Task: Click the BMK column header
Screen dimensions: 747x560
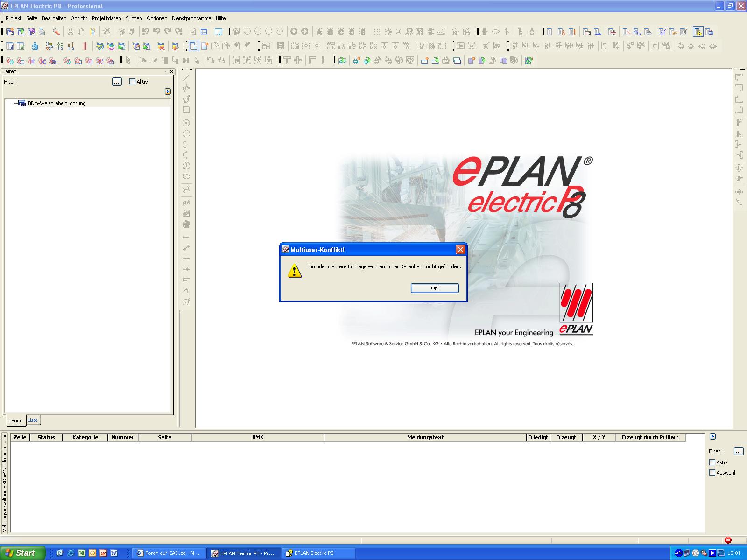Action: pyautogui.click(x=258, y=437)
